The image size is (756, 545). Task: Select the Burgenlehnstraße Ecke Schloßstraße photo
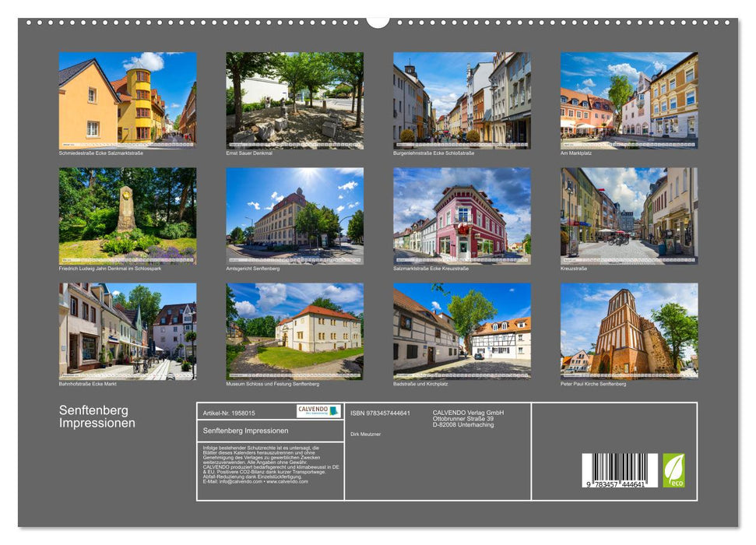(x=462, y=97)
